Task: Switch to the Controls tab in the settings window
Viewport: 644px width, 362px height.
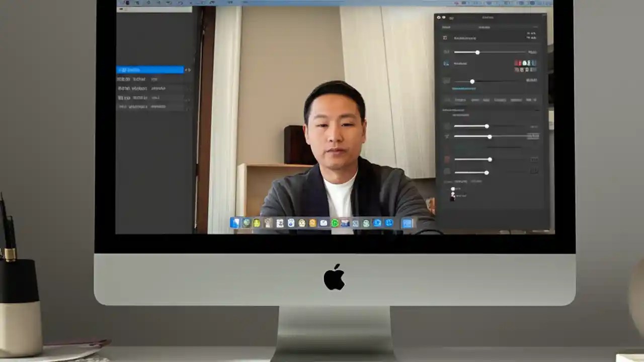Action: point(486,27)
